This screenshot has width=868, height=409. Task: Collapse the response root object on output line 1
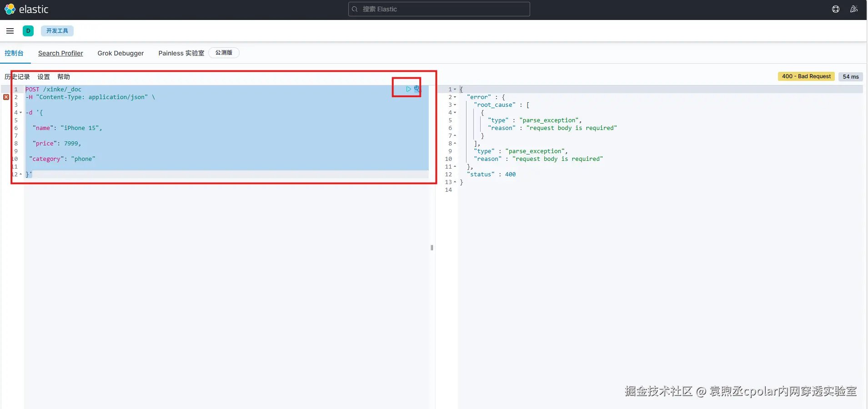tap(455, 90)
